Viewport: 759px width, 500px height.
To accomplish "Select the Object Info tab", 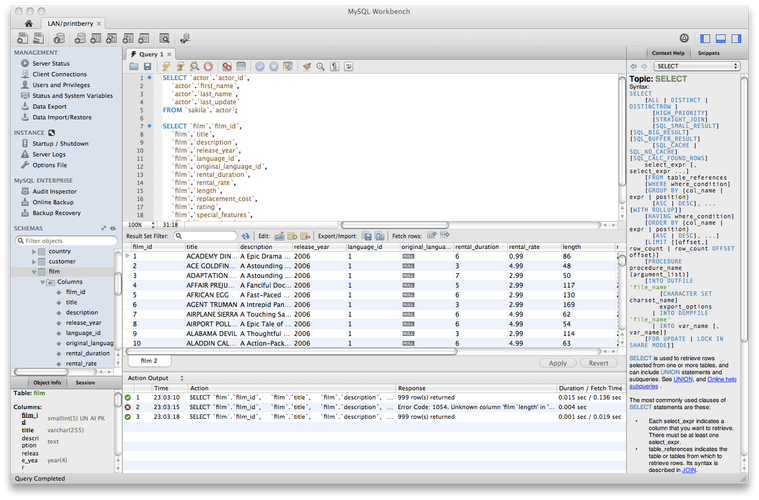I will (x=47, y=383).
